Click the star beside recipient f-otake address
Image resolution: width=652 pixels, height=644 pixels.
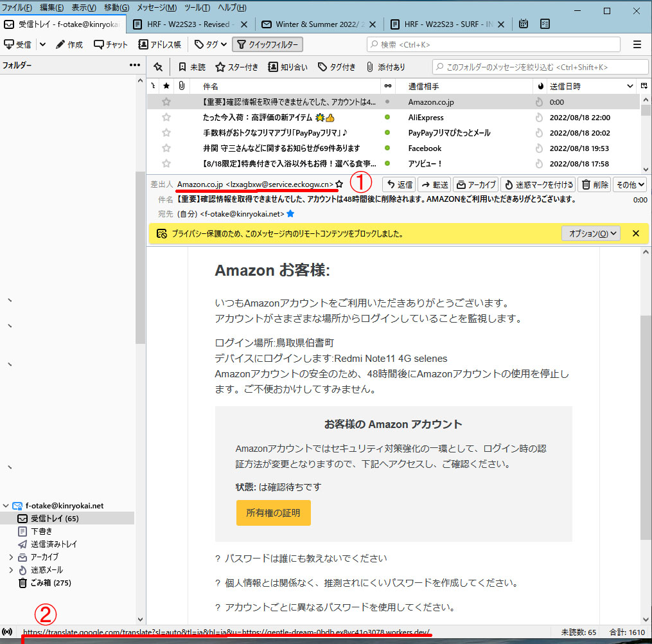click(290, 214)
